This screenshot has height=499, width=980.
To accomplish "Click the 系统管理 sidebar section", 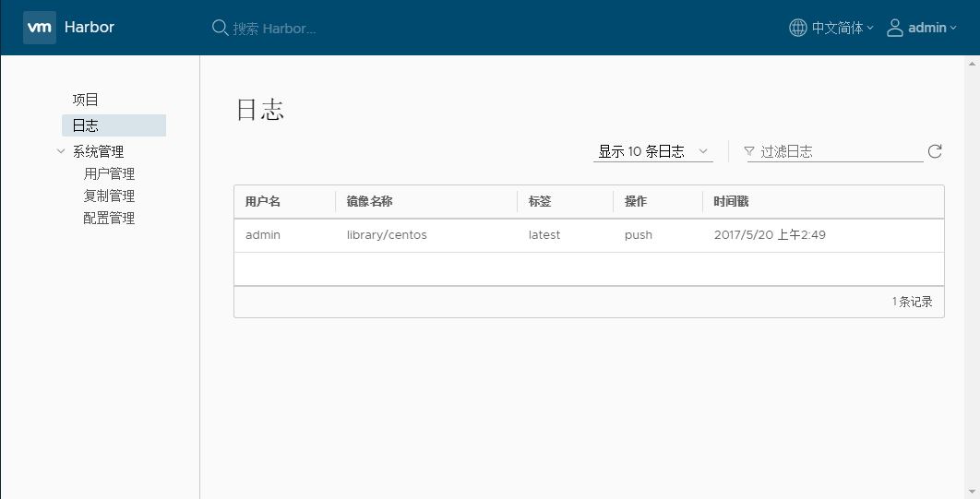I will pos(98,151).
